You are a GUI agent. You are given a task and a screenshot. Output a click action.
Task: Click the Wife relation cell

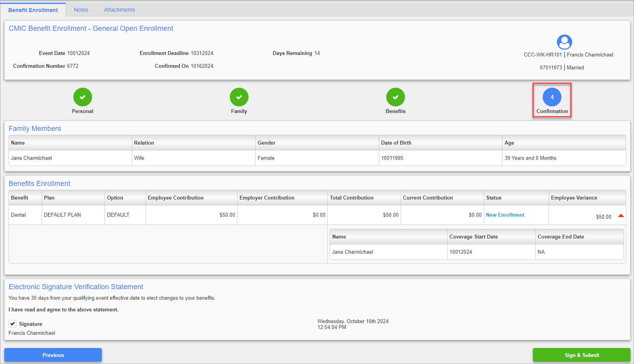pos(194,158)
